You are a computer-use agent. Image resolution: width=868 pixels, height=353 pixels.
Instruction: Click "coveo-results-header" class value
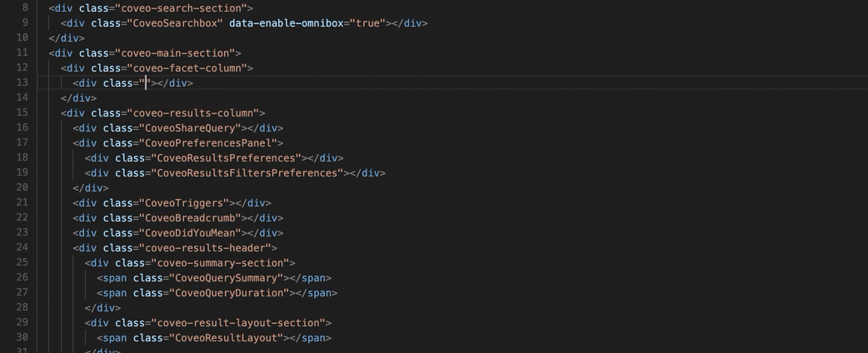tap(205, 247)
